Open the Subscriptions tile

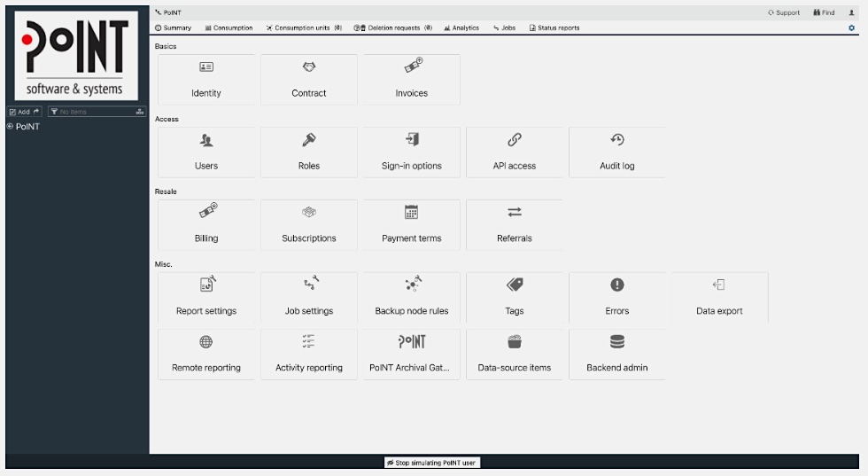(x=309, y=224)
